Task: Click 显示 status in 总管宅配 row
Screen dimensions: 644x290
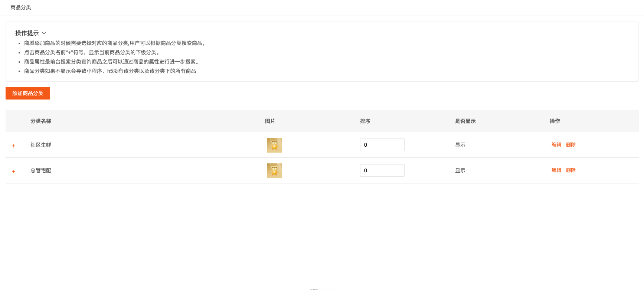Action: click(460, 170)
